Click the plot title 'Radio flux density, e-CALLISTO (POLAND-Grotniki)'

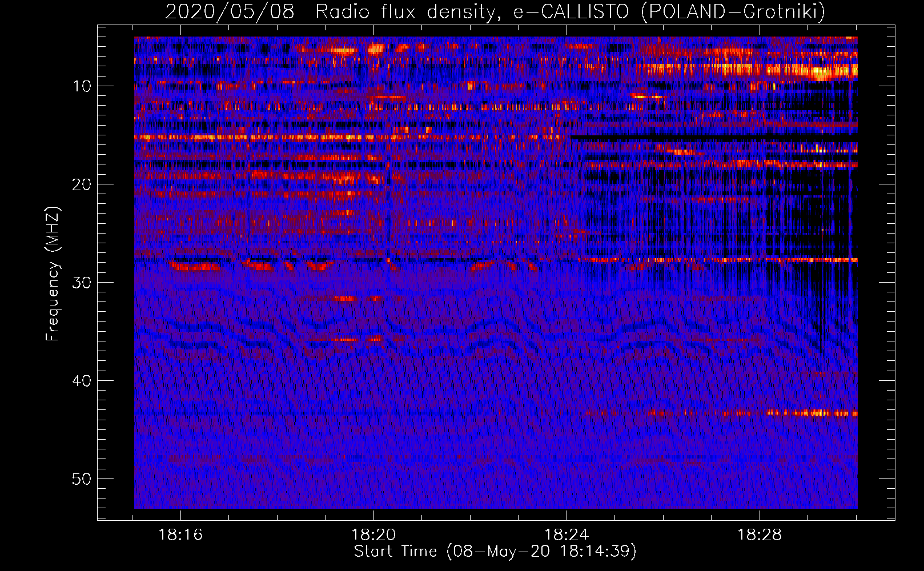pos(571,11)
